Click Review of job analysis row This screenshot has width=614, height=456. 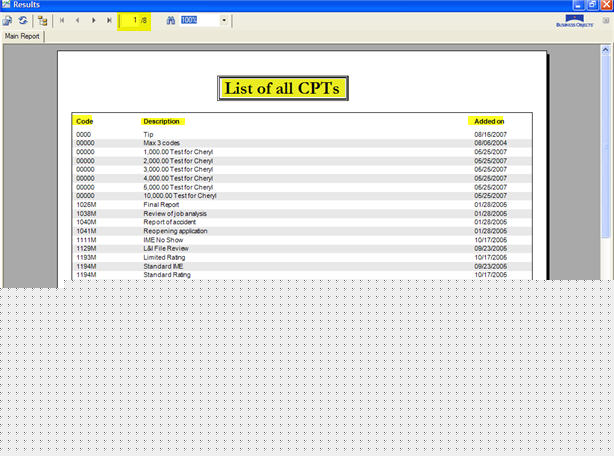point(302,214)
